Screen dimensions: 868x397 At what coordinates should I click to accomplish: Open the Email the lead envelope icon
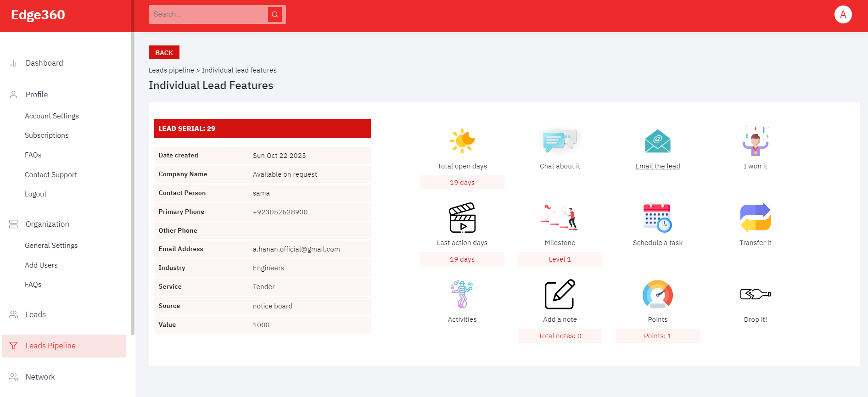[657, 141]
